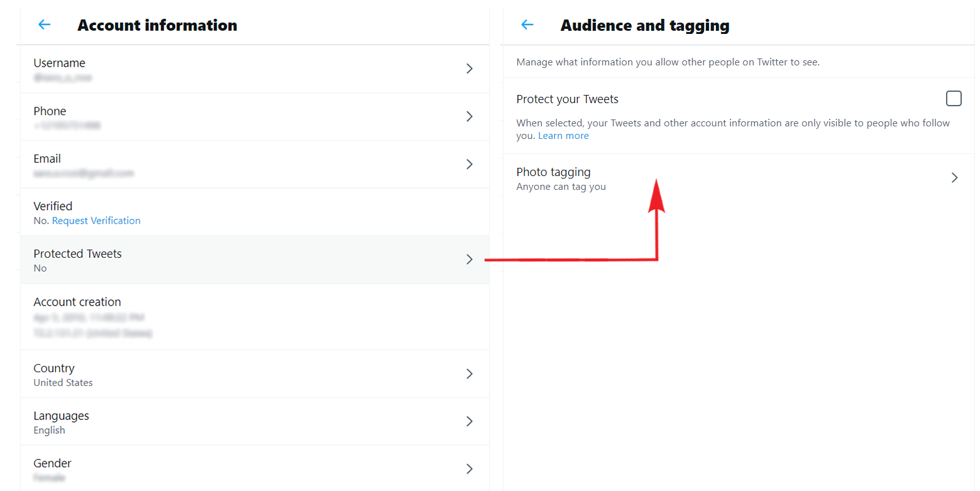980x491 pixels.
Task: Expand the Photo tagging chevron
Action: point(954,178)
